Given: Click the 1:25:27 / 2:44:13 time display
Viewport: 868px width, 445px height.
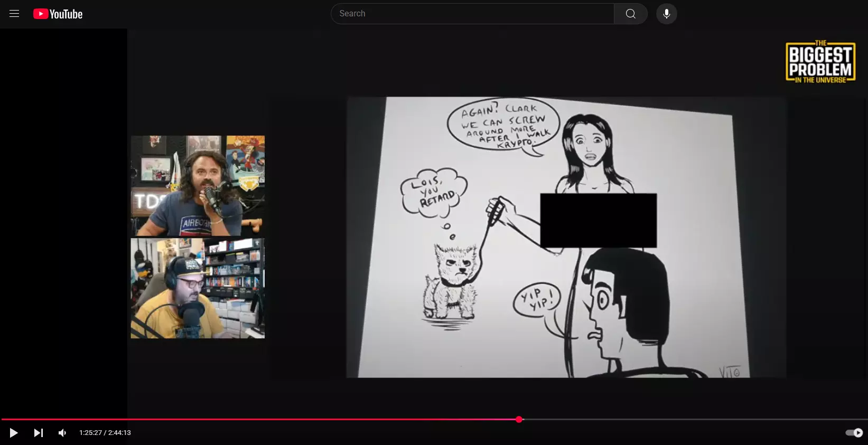Looking at the screenshot, I should point(105,433).
